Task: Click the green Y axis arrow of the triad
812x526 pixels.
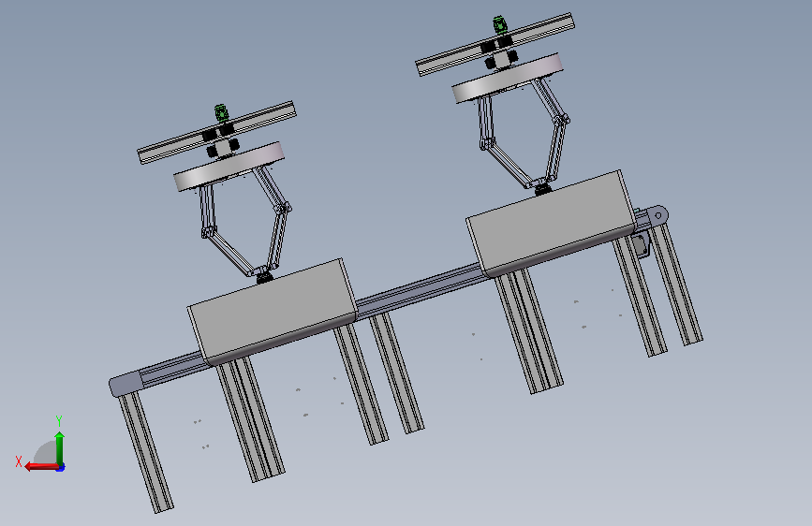Action: tap(60, 448)
